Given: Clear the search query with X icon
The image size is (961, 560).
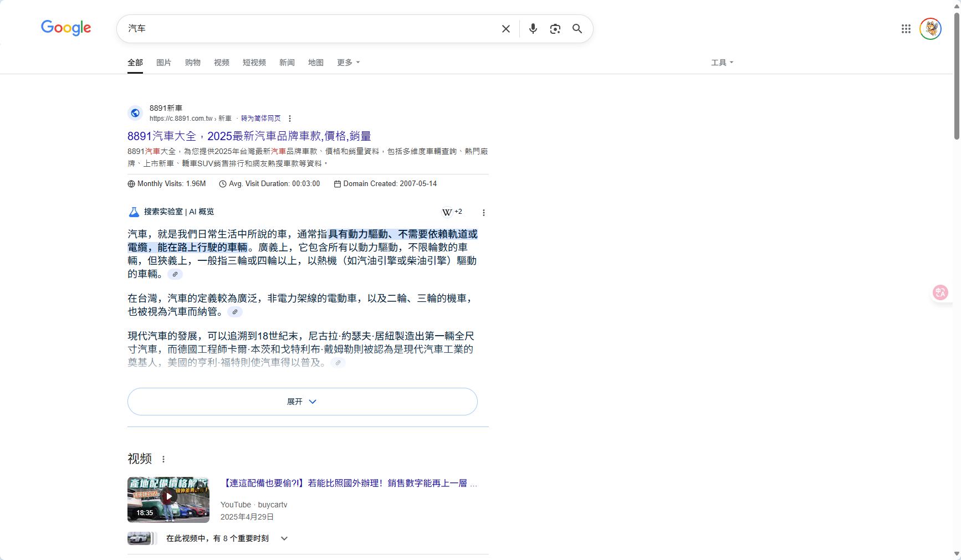Looking at the screenshot, I should pos(505,28).
